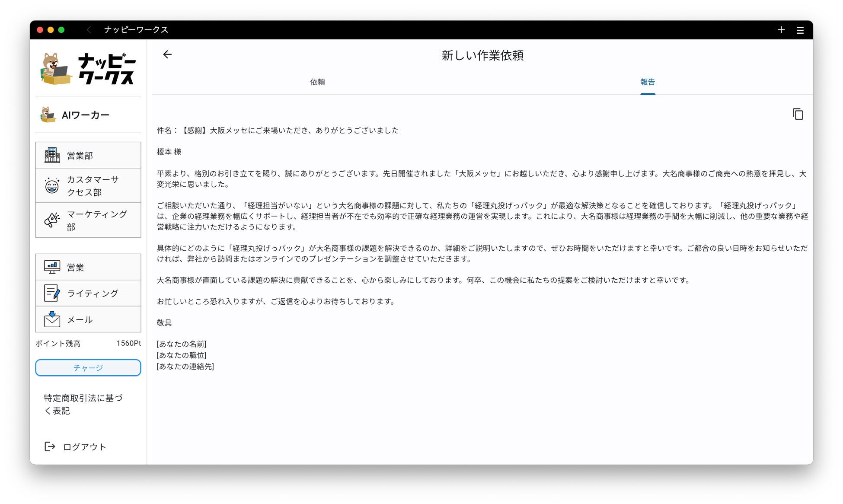Switch to the 依頼 tab
Viewport: 843px width, 504px height.
point(317,82)
